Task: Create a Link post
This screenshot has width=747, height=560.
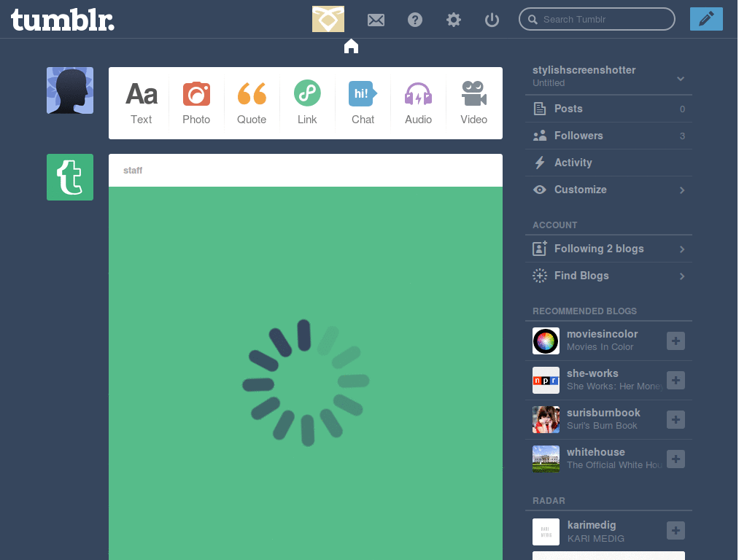Action: click(307, 103)
